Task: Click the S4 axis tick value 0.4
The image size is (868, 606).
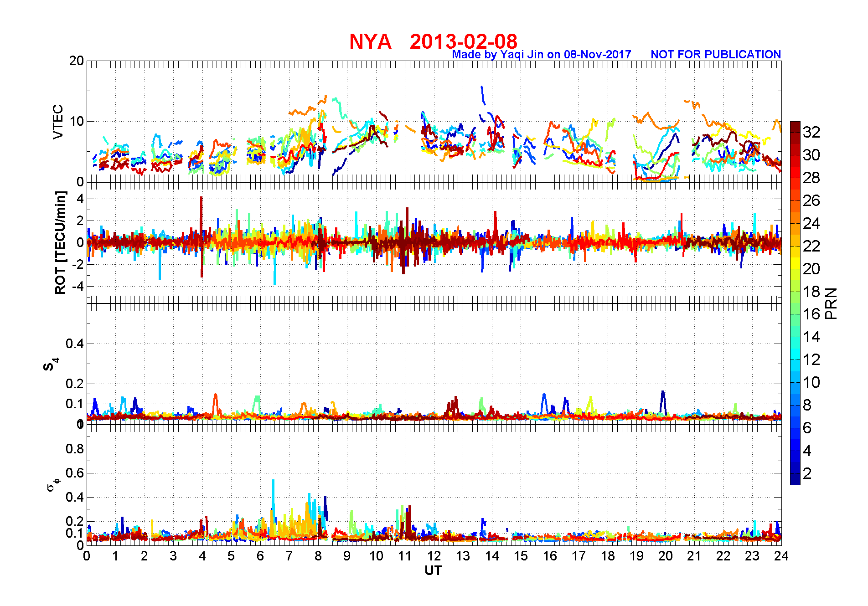Action: point(75,344)
